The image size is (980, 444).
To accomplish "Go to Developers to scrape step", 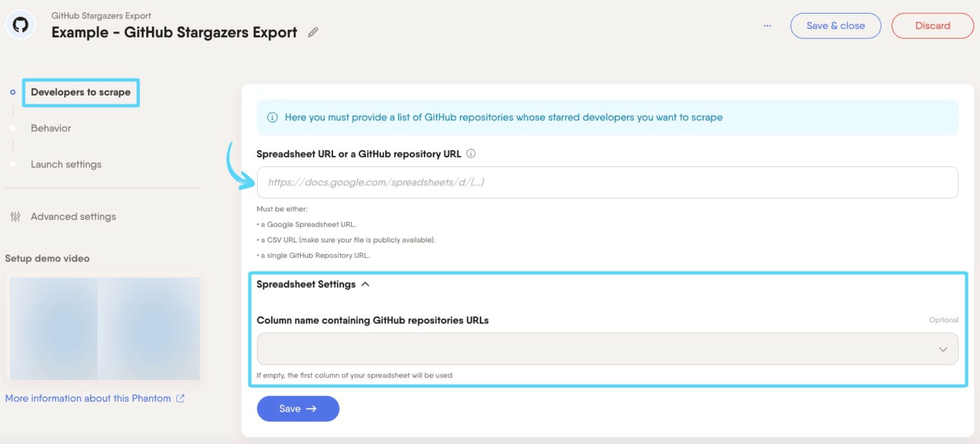I will click(81, 92).
